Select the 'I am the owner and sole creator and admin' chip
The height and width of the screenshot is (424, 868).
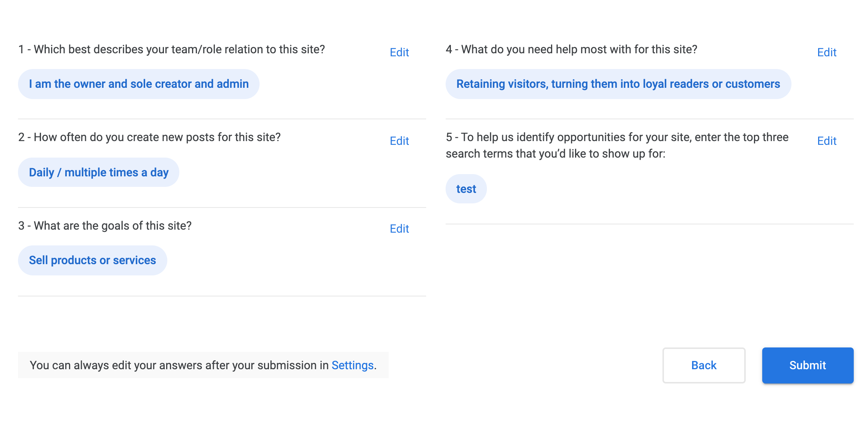(x=138, y=84)
